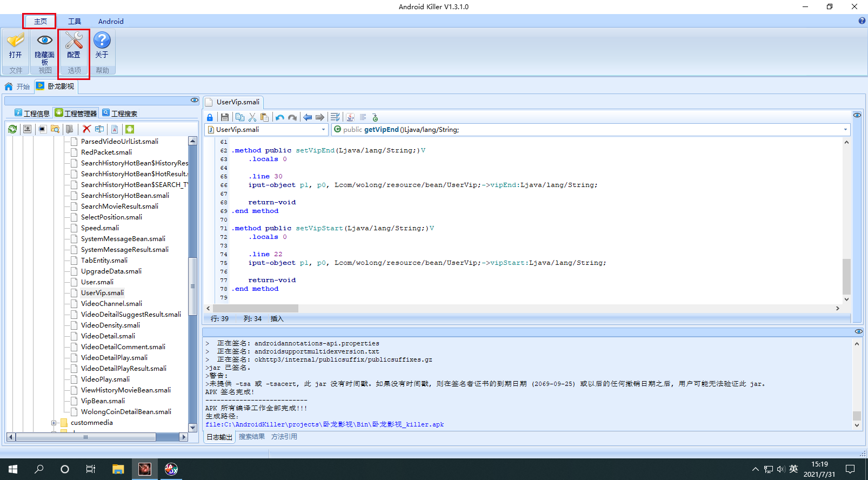Switch to the 方法引用 tab
This screenshot has width=868, height=480.
284,437
